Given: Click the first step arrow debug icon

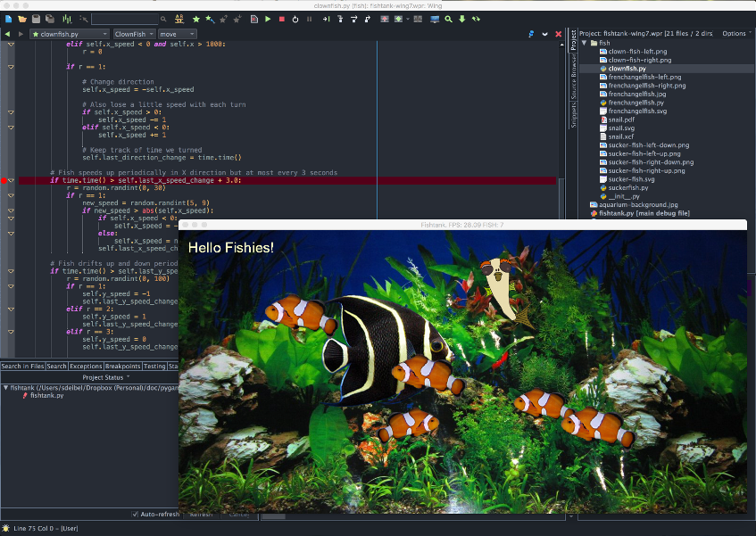Looking at the screenshot, I should (327, 20).
